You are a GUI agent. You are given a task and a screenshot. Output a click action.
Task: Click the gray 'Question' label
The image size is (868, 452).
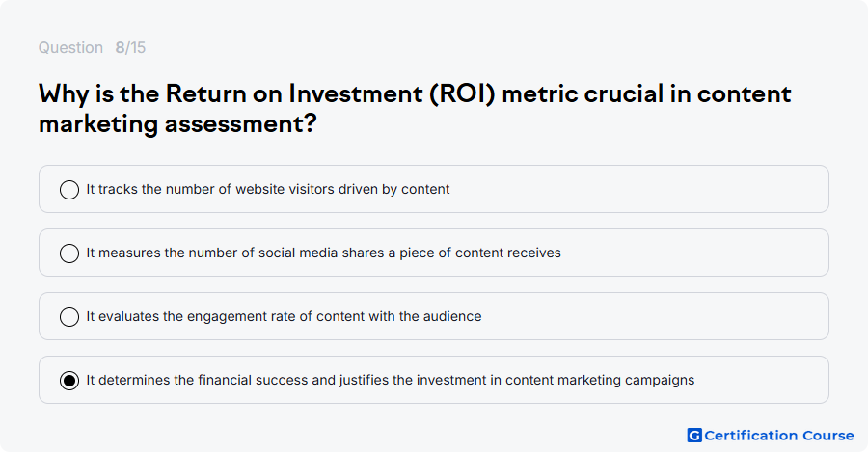(x=70, y=47)
